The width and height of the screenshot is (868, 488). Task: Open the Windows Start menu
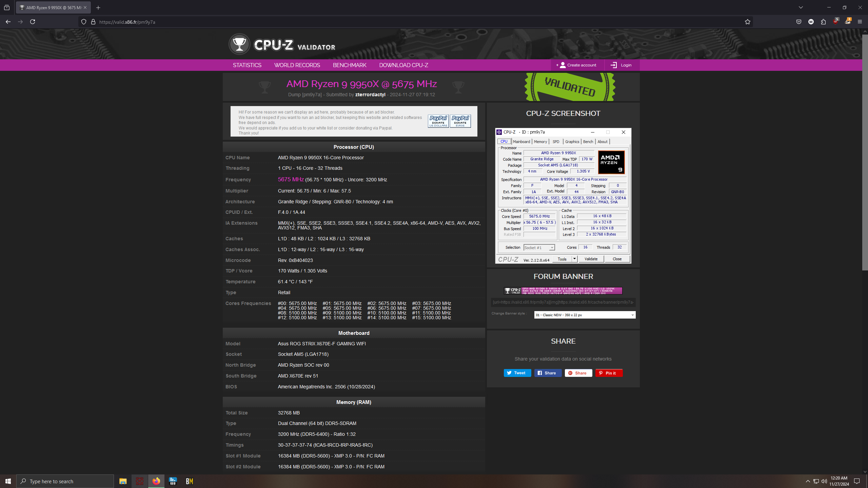pyautogui.click(x=8, y=481)
